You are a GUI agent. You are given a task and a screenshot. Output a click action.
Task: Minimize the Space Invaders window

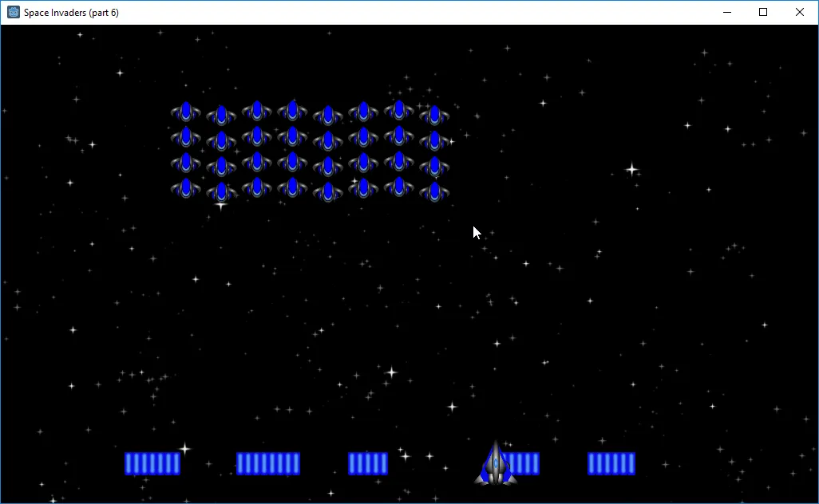727,12
